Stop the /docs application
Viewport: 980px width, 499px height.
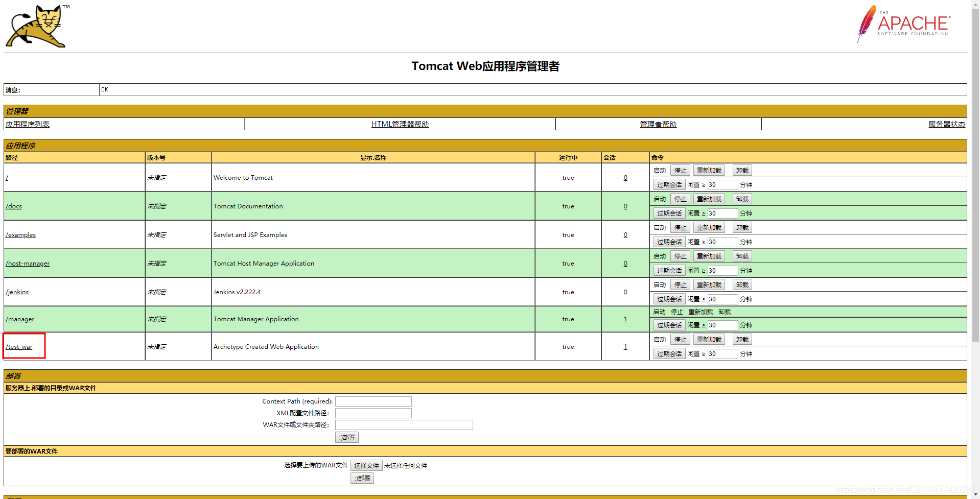680,199
